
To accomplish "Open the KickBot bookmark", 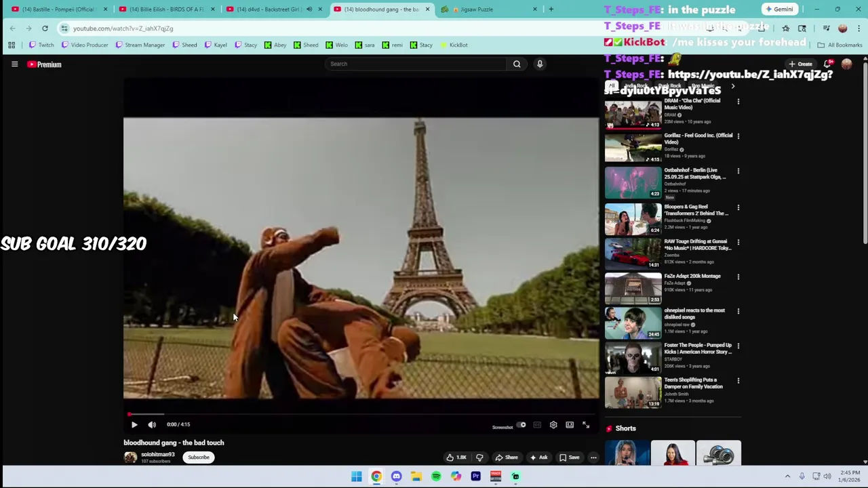I will tap(454, 45).
